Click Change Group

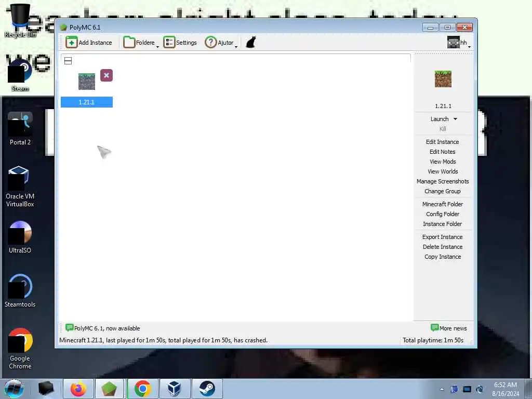point(443,191)
